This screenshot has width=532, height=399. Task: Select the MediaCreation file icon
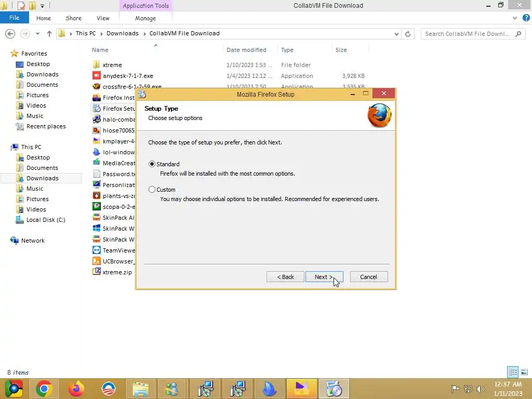pyautogui.click(x=96, y=163)
